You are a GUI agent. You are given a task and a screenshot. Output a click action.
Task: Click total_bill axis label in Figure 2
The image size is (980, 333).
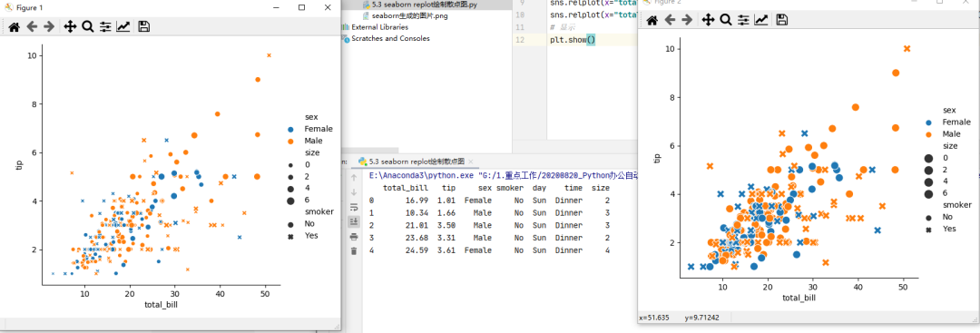pos(799,298)
